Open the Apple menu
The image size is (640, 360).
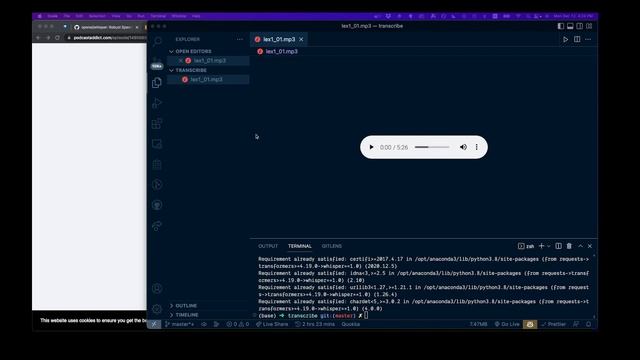point(40,16)
